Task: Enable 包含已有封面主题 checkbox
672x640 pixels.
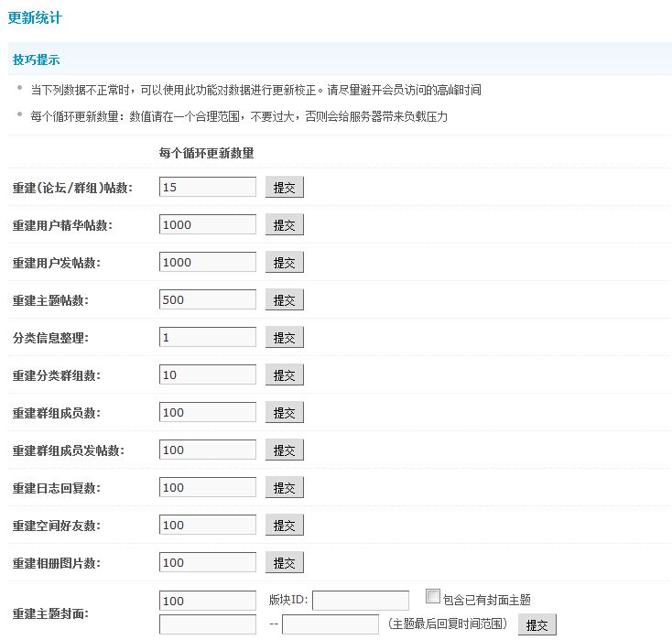Action: (x=434, y=597)
